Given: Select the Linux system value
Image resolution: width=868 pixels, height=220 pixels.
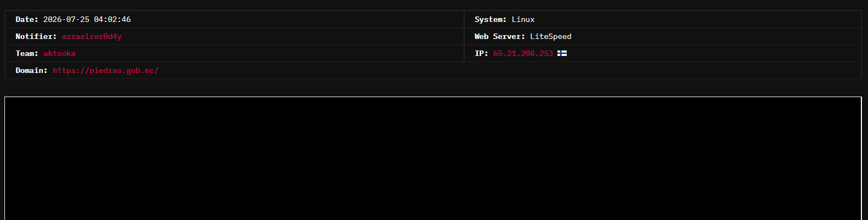Looking at the screenshot, I should pos(523,19).
